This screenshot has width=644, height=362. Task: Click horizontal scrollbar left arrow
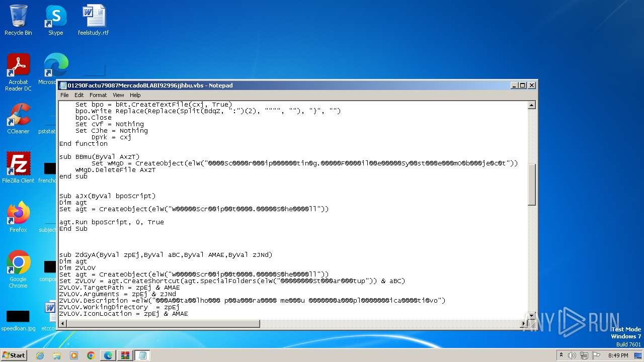pos(63,323)
